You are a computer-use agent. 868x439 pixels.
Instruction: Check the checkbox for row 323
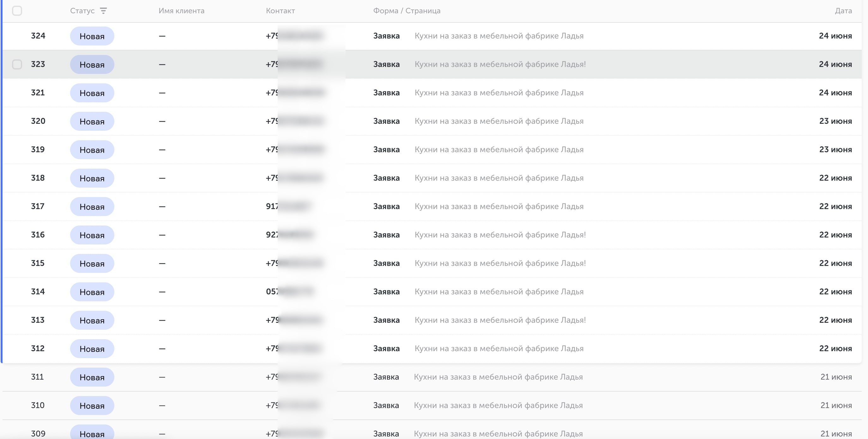[x=17, y=64]
